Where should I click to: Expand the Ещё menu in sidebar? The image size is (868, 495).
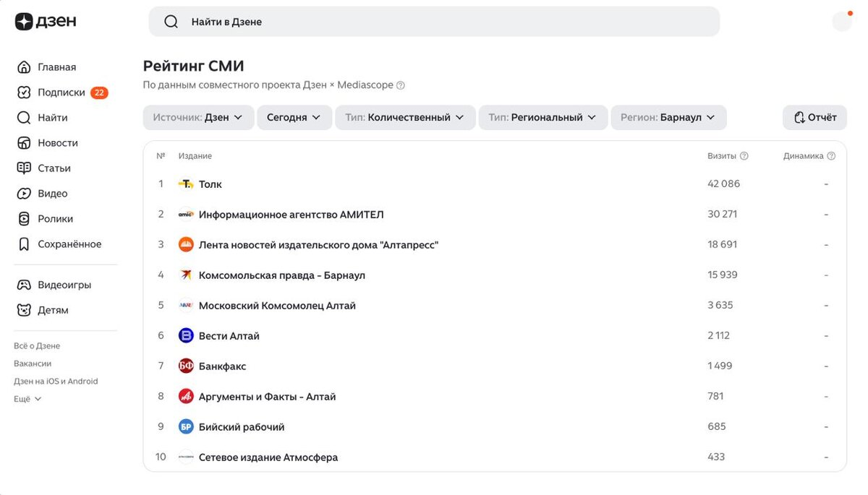point(27,399)
